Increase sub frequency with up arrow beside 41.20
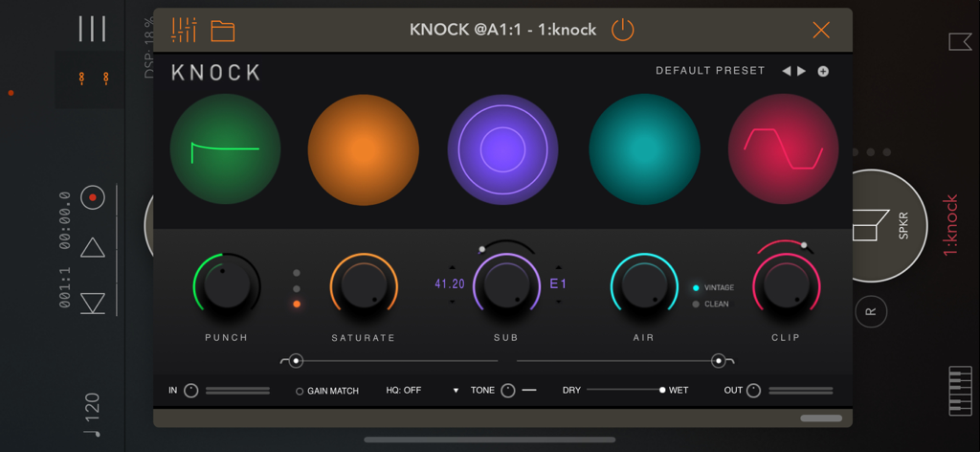The width and height of the screenshot is (980, 452). [452, 267]
